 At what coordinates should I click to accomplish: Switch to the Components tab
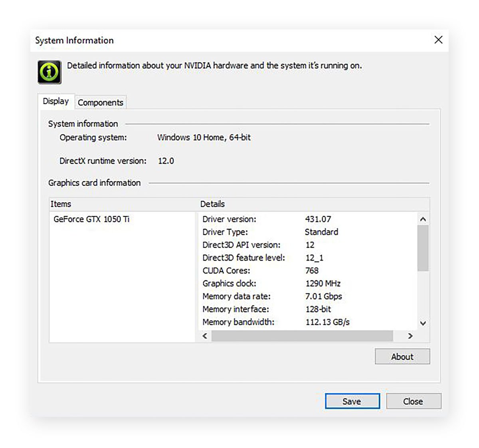pyautogui.click(x=101, y=102)
